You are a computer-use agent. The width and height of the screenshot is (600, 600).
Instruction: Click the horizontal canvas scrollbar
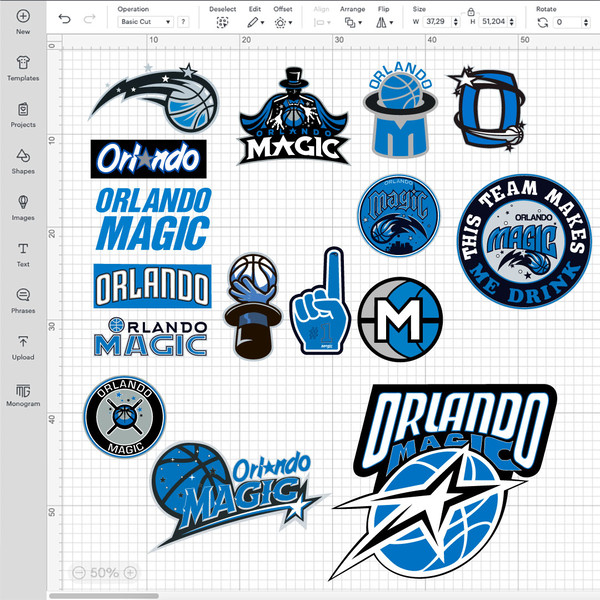click(104, 596)
